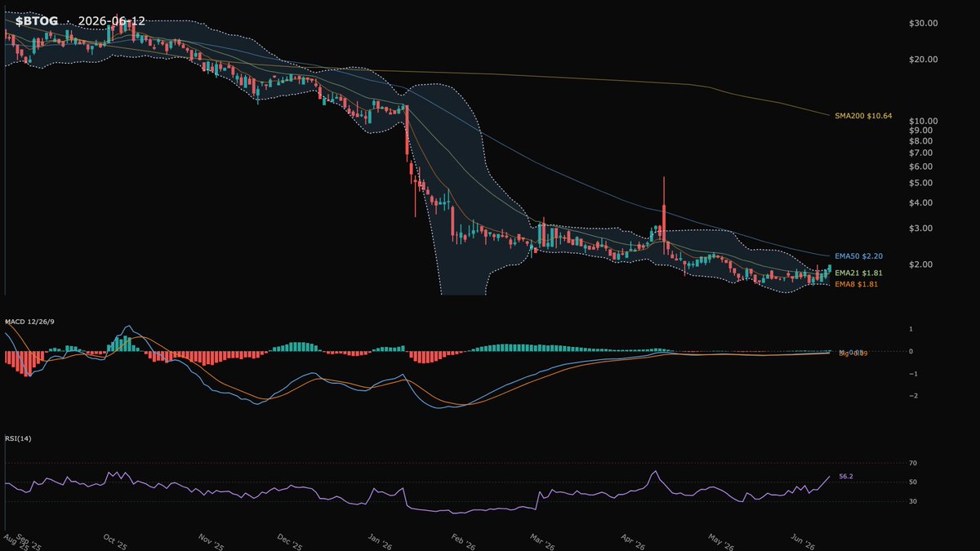Viewport: 980px width, 551px height.
Task: Click the EMA50 $2.20 line label
Action: click(x=858, y=256)
